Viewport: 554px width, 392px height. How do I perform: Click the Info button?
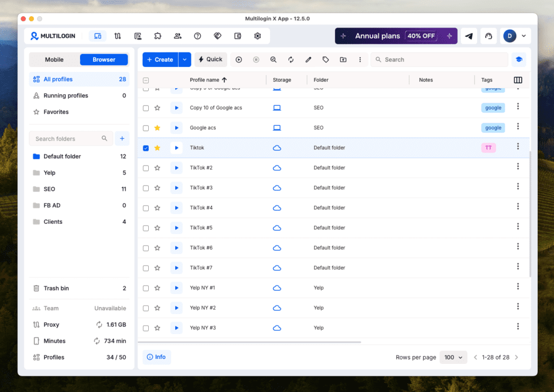tap(156, 357)
